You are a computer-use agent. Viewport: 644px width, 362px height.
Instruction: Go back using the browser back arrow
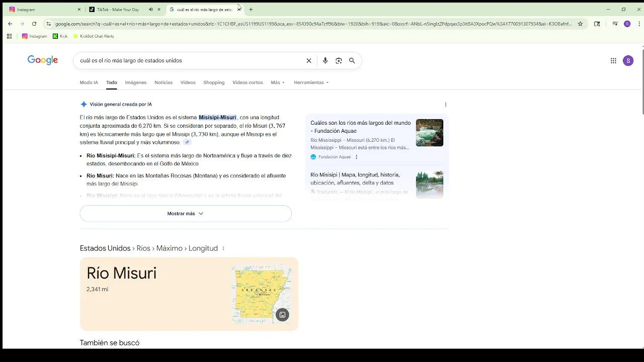(x=10, y=24)
